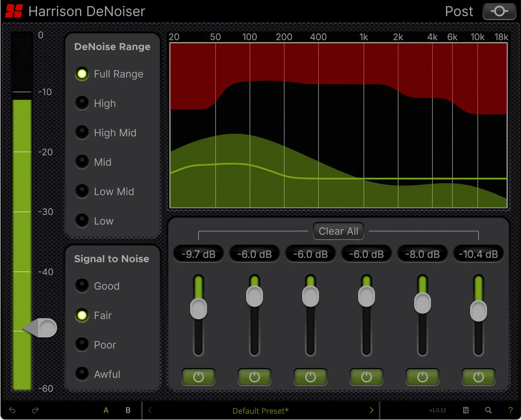The height and width of the screenshot is (420, 521).
Task: Toggle the Post bypass button
Action: tap(499, 11)
